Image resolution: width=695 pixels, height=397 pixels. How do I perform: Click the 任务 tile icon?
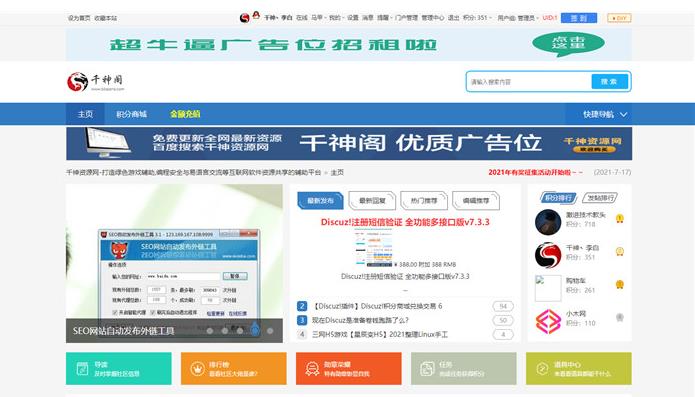click(x=427, y=368)
